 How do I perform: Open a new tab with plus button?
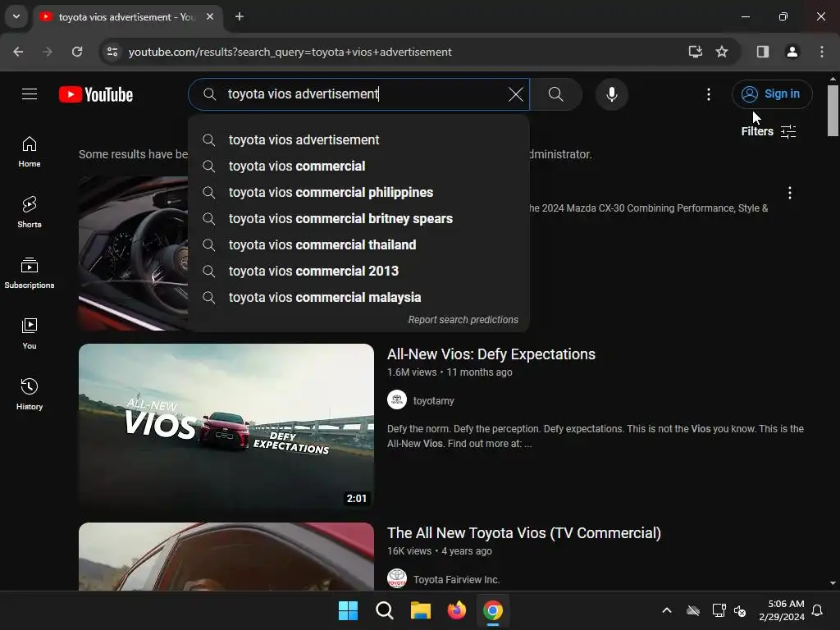[240, 16]
